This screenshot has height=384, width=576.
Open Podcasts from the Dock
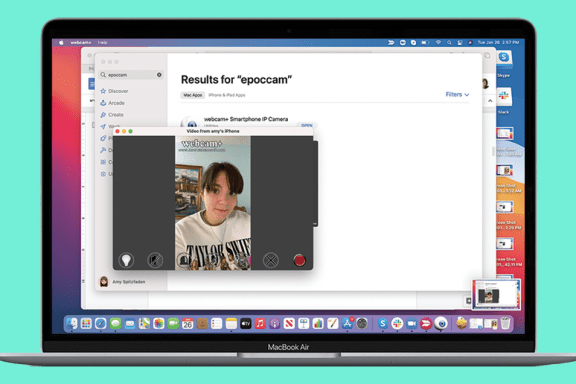point(274,323)
